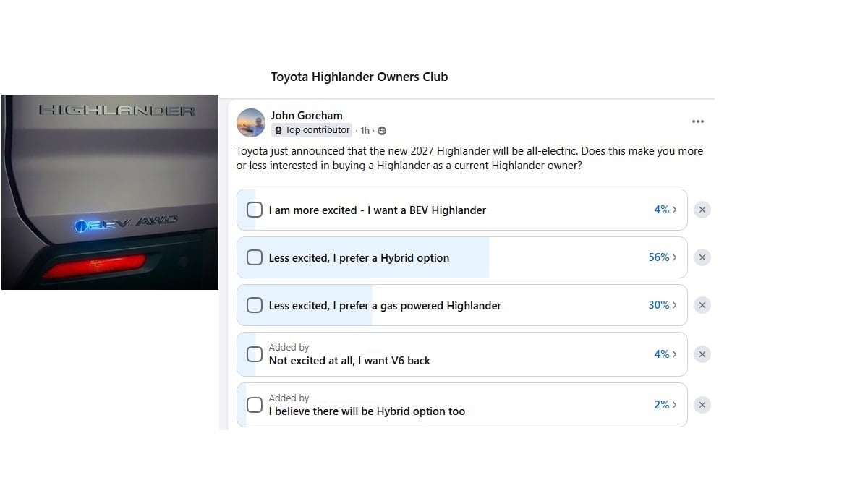Select the 'prefer a gas powered Highlander' checkbox
The image size is (868, 488).
pos(255,305)
